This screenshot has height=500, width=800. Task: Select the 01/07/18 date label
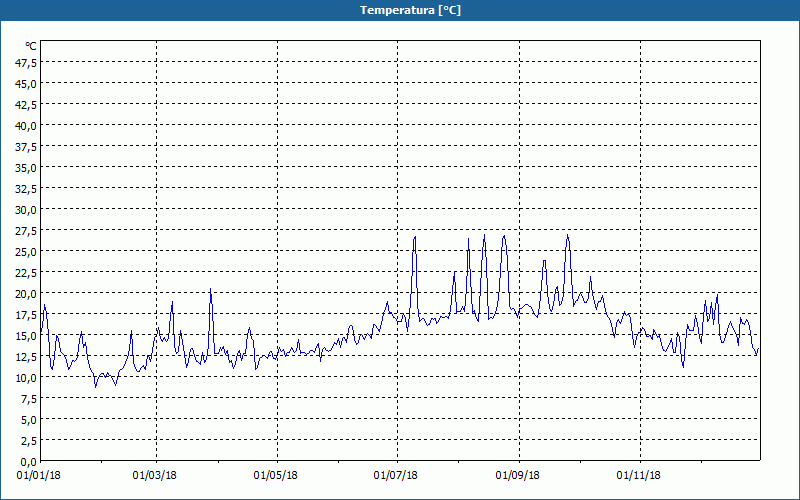point(395,476)
